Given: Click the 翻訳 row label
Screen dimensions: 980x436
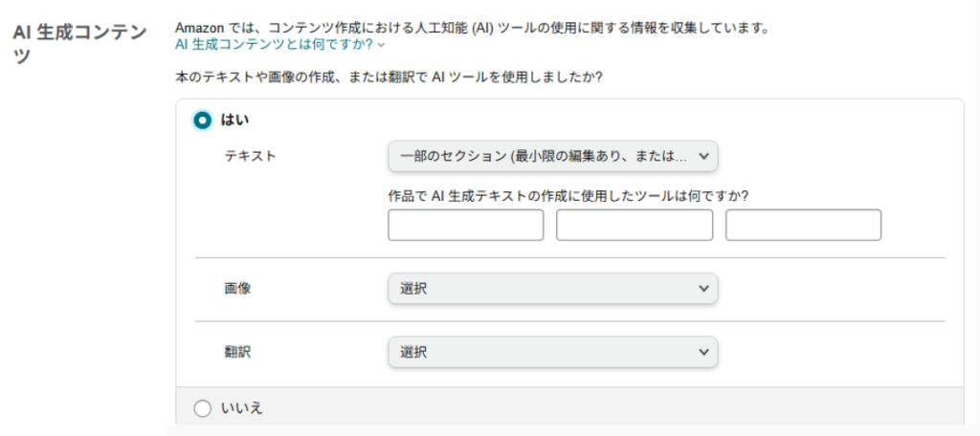Looking at the screenshot, I should point(236,352).
